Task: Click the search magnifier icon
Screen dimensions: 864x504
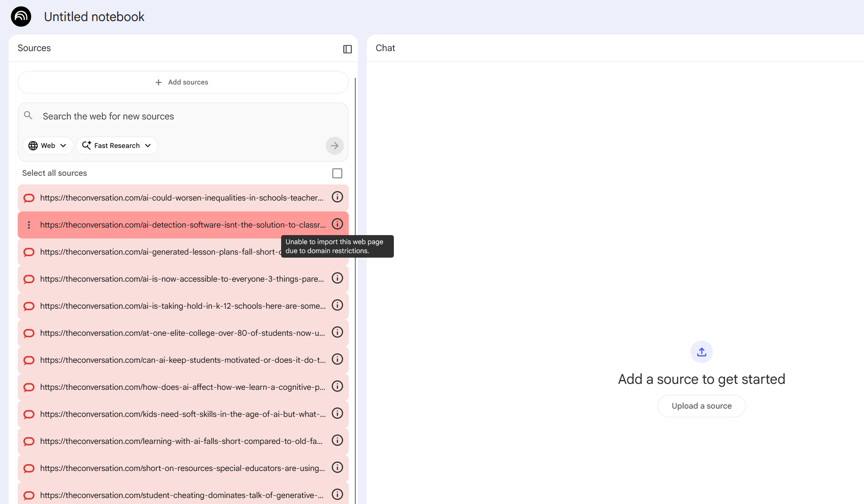Action: (29, 115)
